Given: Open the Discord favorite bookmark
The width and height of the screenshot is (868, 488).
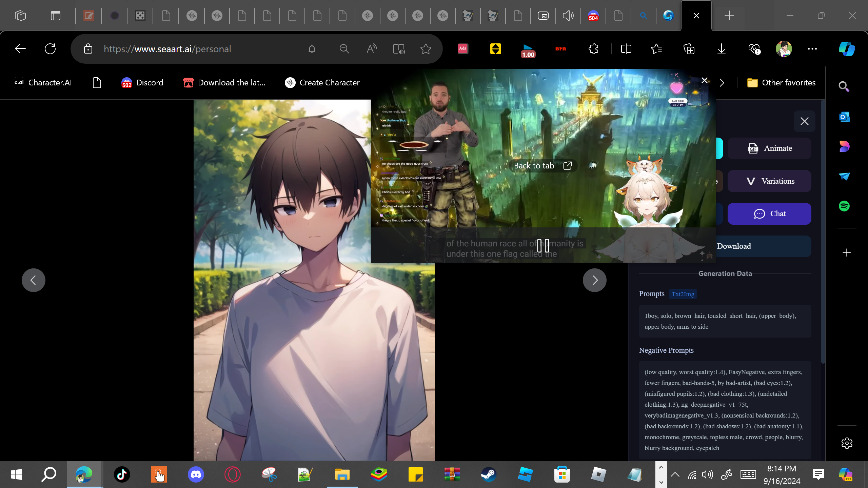Looking at the screenshot, I should point(142,83).
